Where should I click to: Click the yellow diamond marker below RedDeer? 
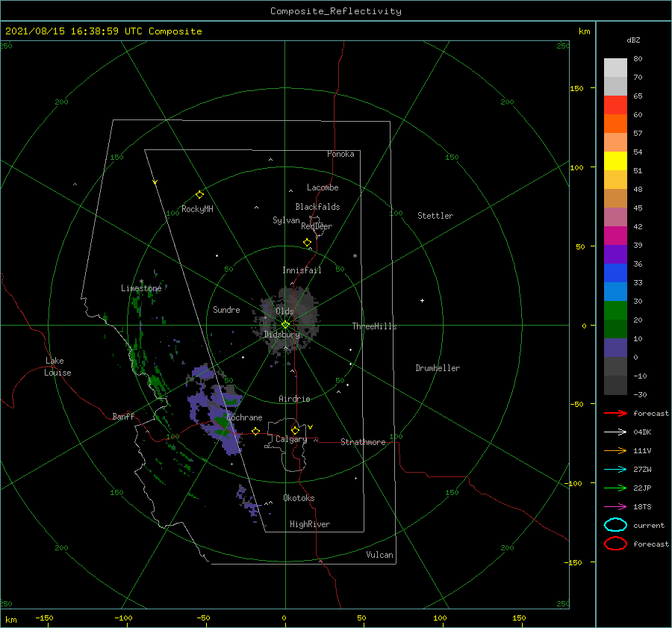(x=307, y=243)
